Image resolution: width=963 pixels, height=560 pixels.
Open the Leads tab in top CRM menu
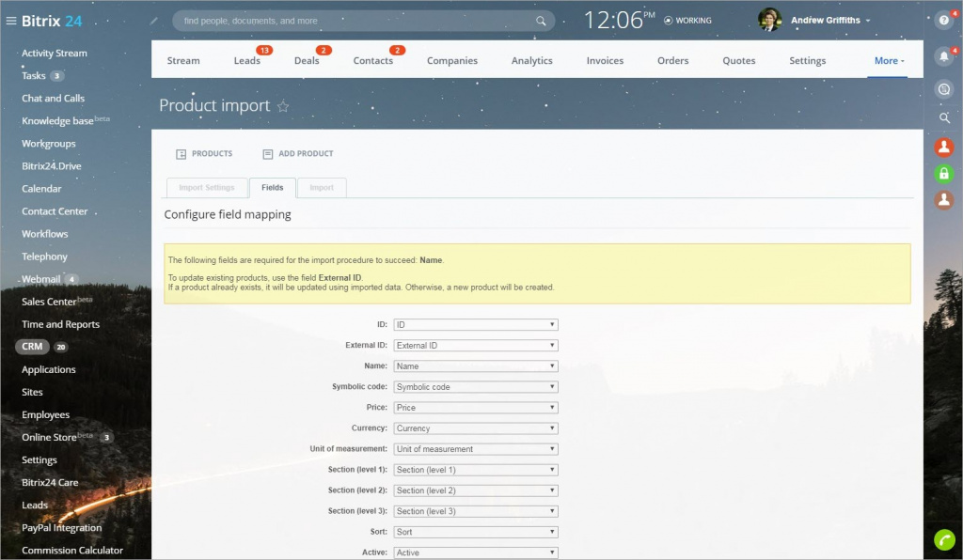(247, 61)
